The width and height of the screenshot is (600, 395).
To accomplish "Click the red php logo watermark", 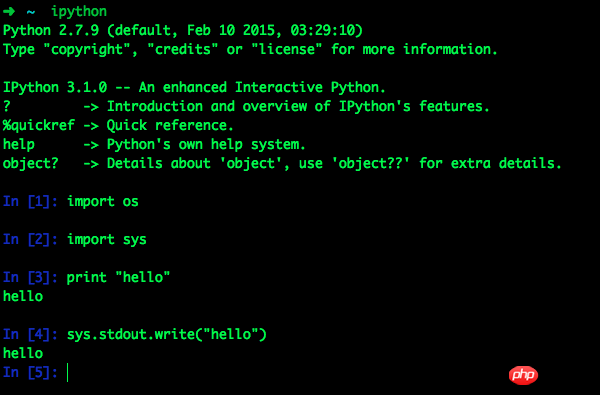I will click(x=523, y=375).
